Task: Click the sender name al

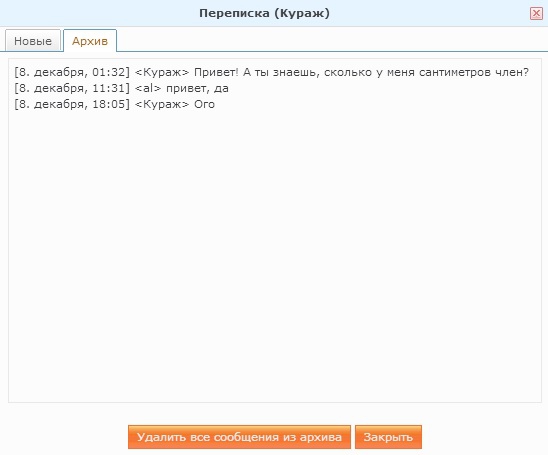Action: pos(148,88)
